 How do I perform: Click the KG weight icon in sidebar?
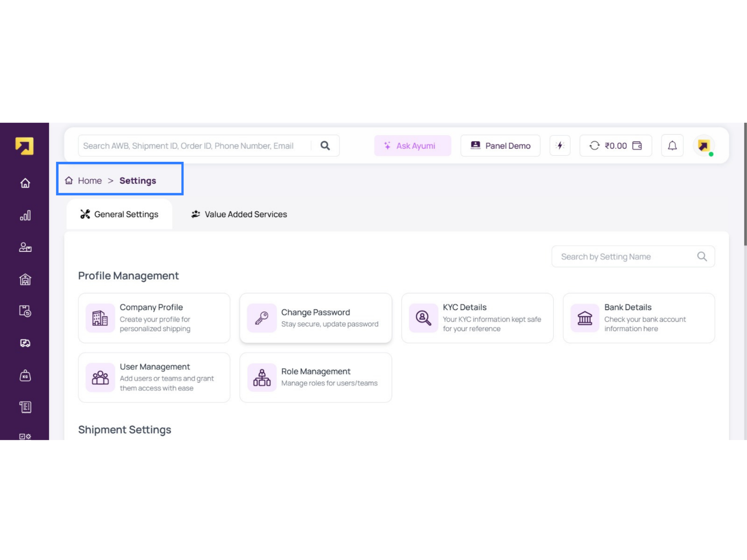24,376
